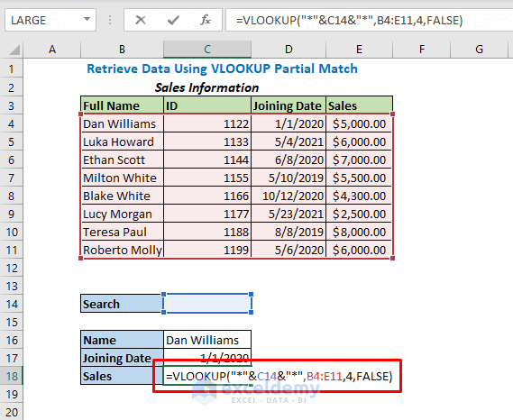This screenshot has height=420, width=513.
Task: Click ID cell 1122
Action: coord(207,124)
